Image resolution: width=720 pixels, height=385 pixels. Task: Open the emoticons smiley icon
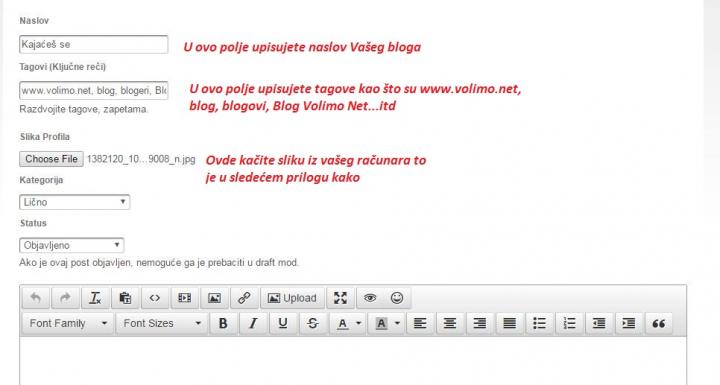pyautogui.click(x=397, y=298)
